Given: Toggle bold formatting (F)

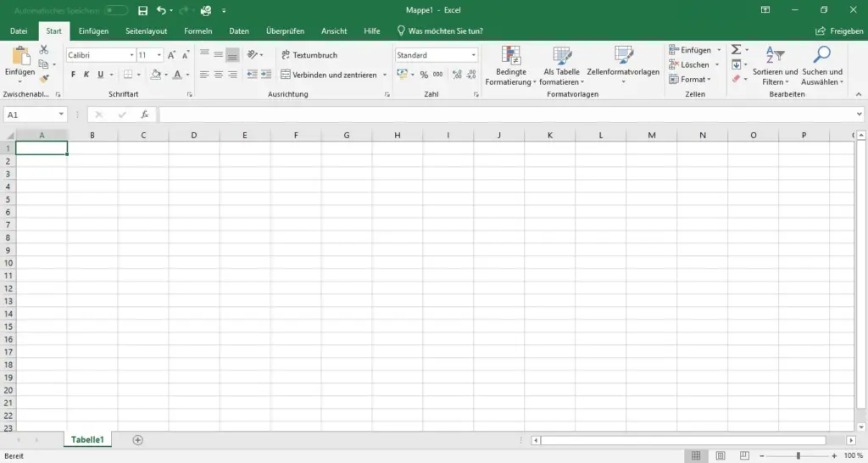Looking at the screenshot, I should [x=74, y=75].
